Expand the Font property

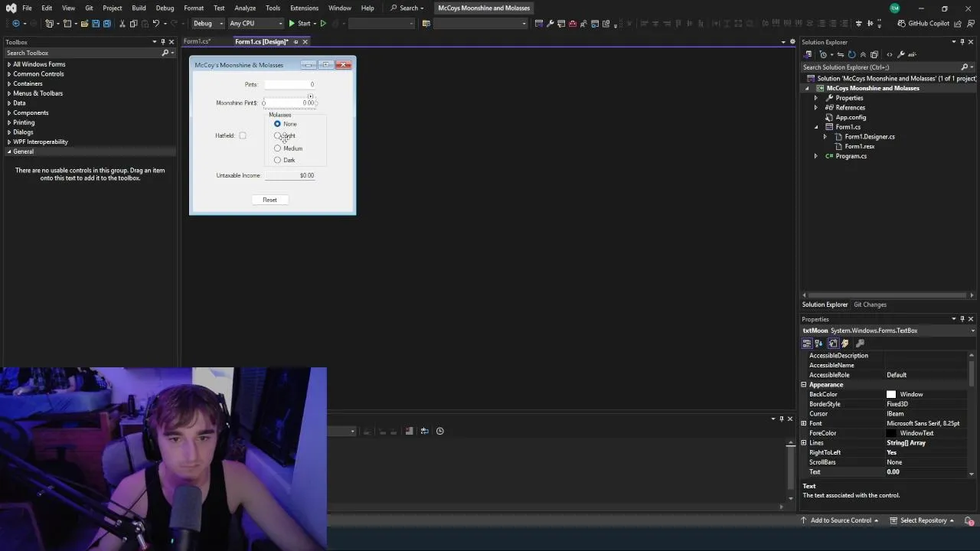(804, 423)
